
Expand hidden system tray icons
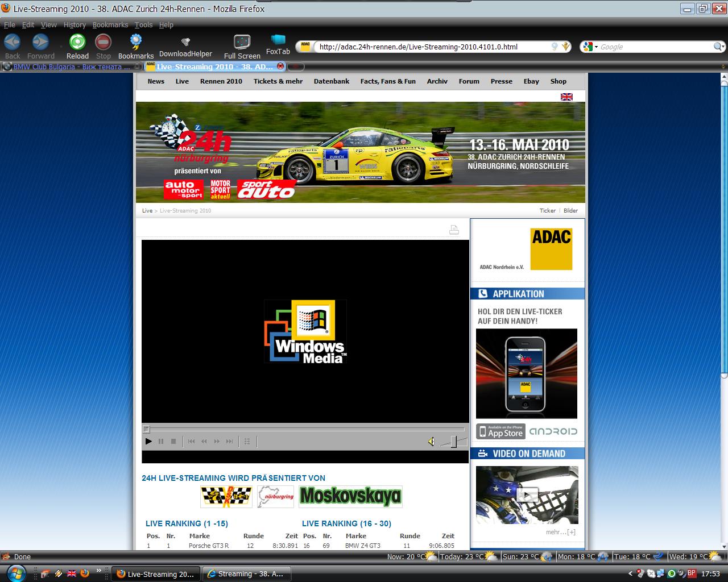point(630,573)
